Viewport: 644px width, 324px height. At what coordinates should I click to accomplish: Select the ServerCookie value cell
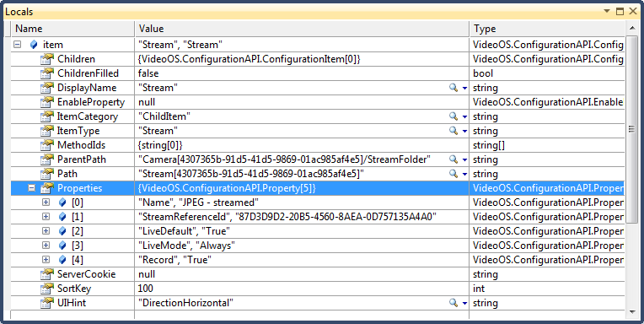302,274
